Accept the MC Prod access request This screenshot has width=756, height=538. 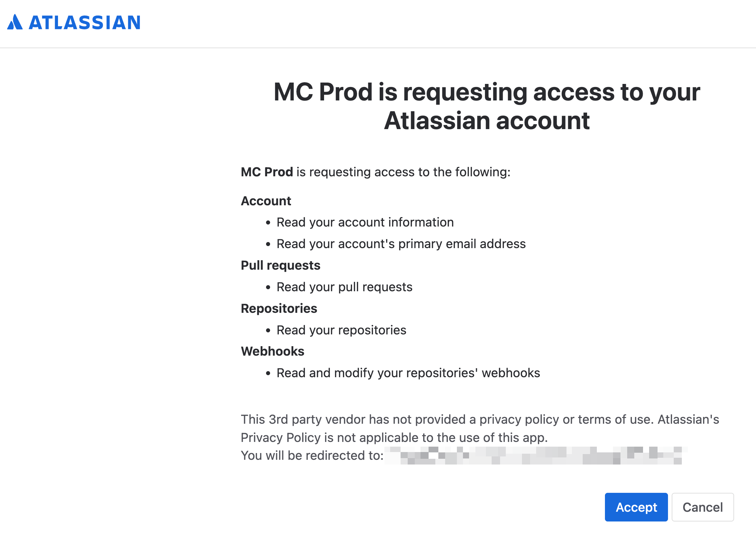(x=636, y=507)
